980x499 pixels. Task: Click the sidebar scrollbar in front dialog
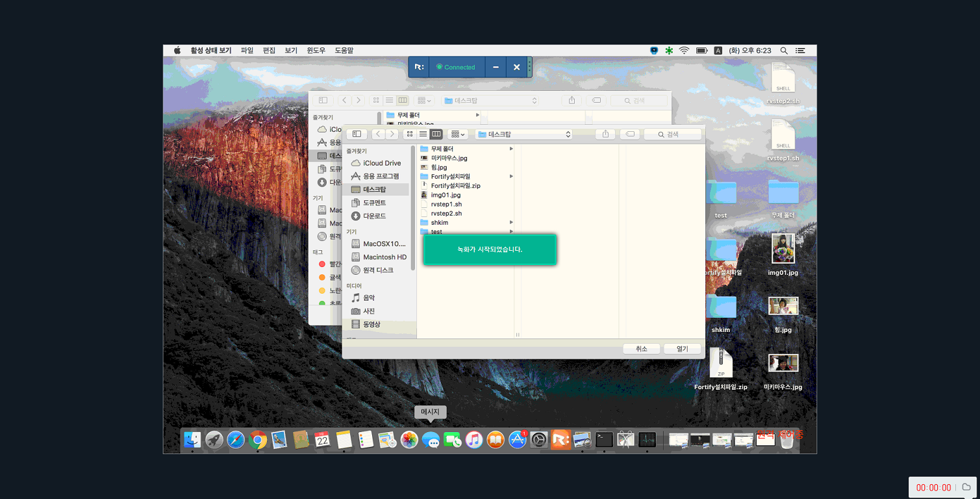[413, 208]
